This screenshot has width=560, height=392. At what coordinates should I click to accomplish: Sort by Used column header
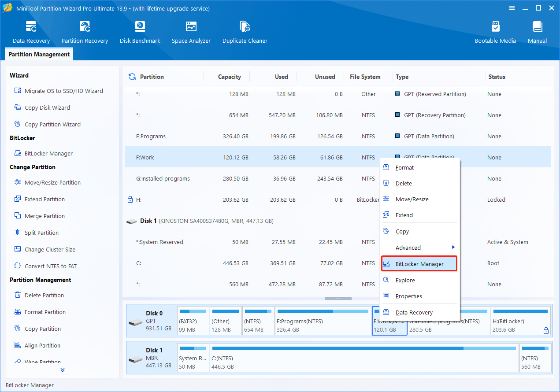click(281, 77)
